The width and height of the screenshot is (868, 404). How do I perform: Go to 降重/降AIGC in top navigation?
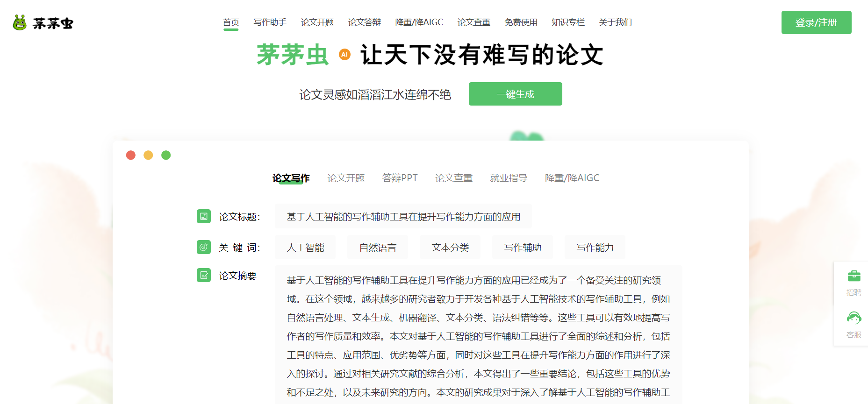(x=419, y=22)
